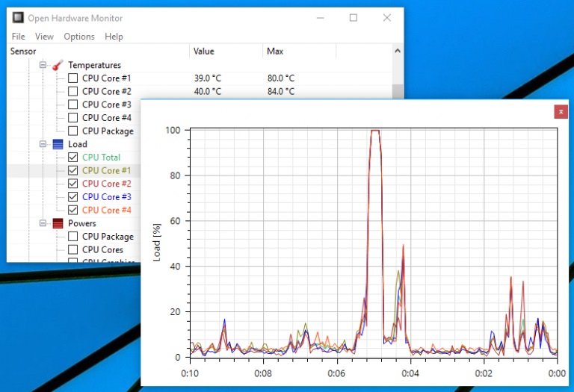This screenshot has height=392, width=574.
Task: Click the Temperatures thermometer icon
Action: pos(58,66)
